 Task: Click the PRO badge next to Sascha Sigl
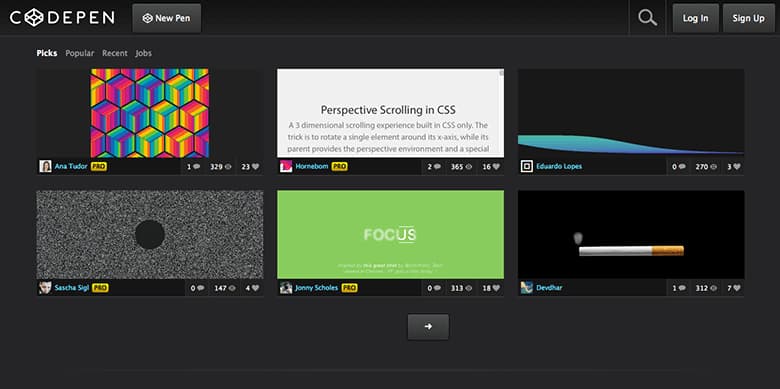click(x=100, y=288)
